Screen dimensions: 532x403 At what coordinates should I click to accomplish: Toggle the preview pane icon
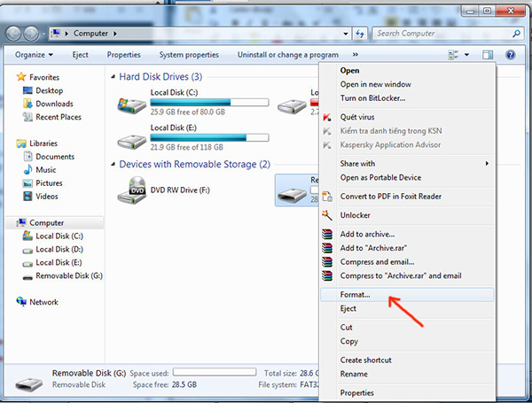(x=488, y=55)
